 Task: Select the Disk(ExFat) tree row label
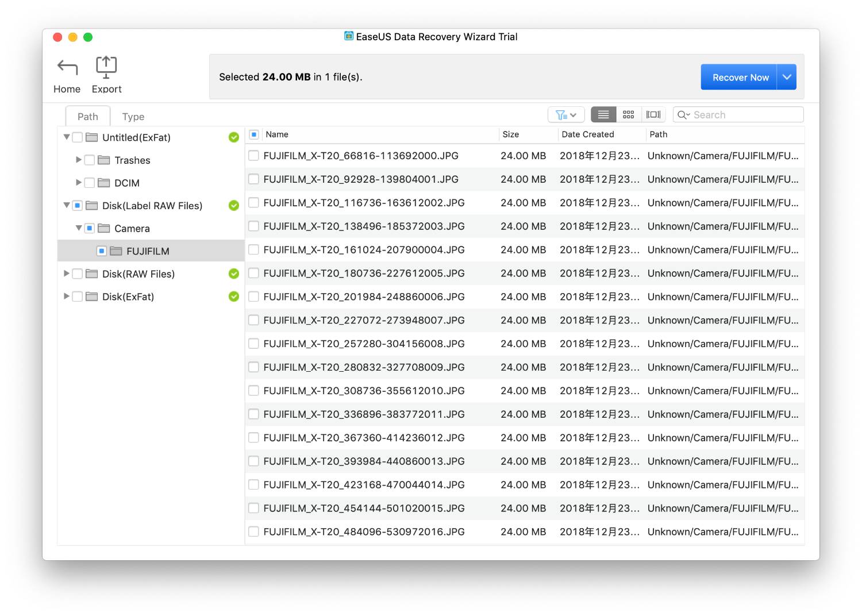click(128, 297)
